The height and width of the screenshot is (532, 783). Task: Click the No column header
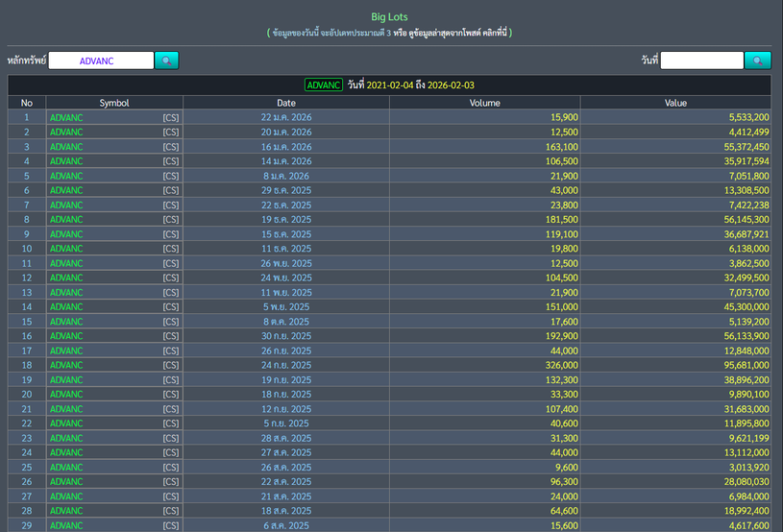(x=27, y=103)
